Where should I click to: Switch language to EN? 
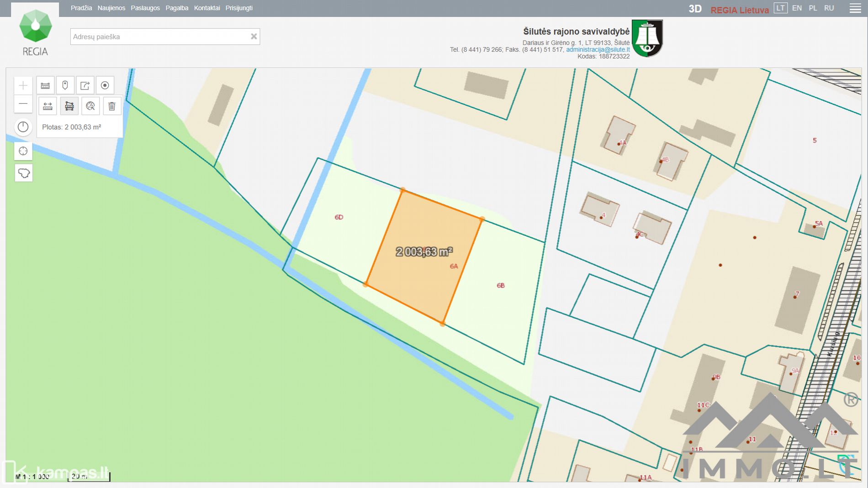point(797,8)
